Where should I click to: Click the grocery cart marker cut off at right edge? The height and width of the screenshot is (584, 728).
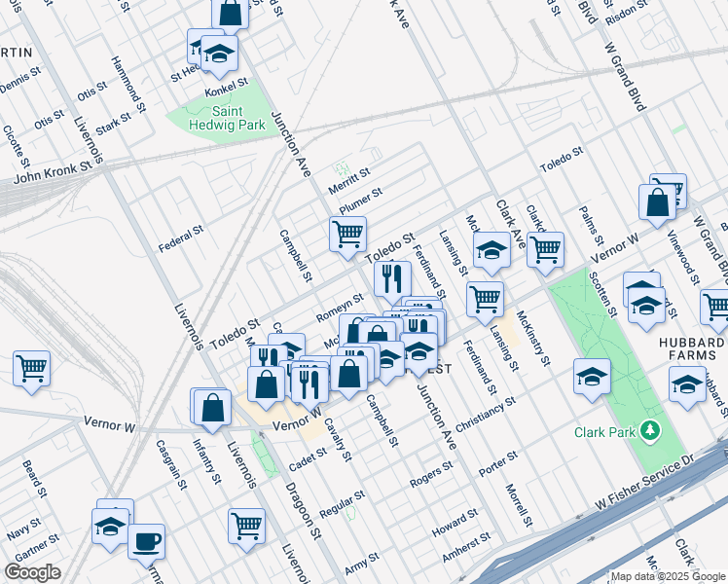tap(715, 309)
